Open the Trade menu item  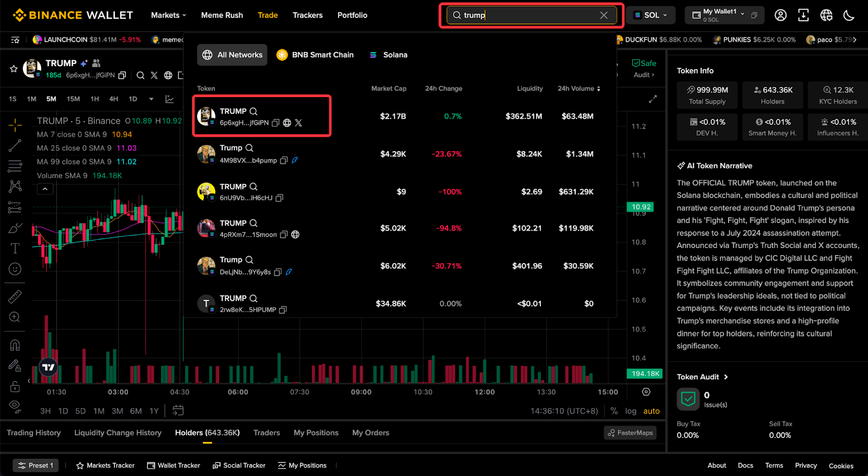268,15
